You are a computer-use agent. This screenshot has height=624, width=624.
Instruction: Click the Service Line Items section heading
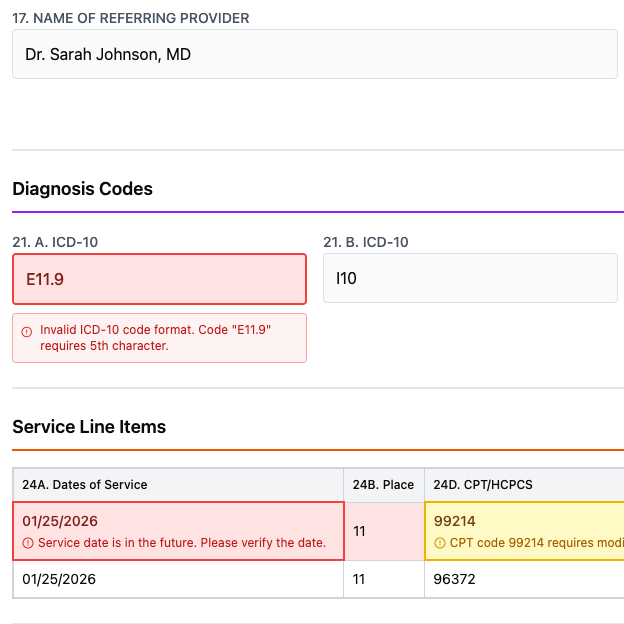pos(89,427)
